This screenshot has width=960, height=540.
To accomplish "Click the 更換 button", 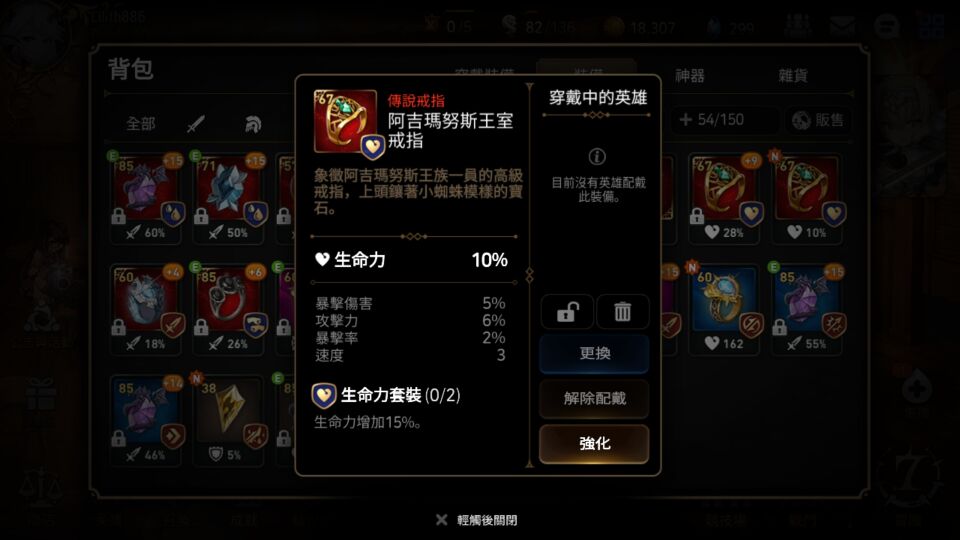I will pos(594,353).
